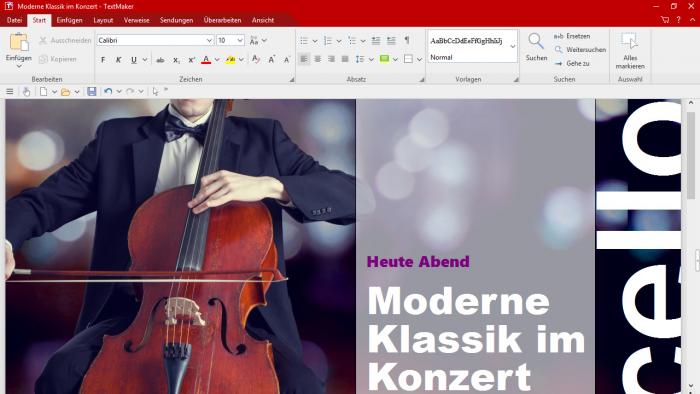Open the font size 10 dropdown
The width and height of the screenshot is (700, 394).
point(240,40)
